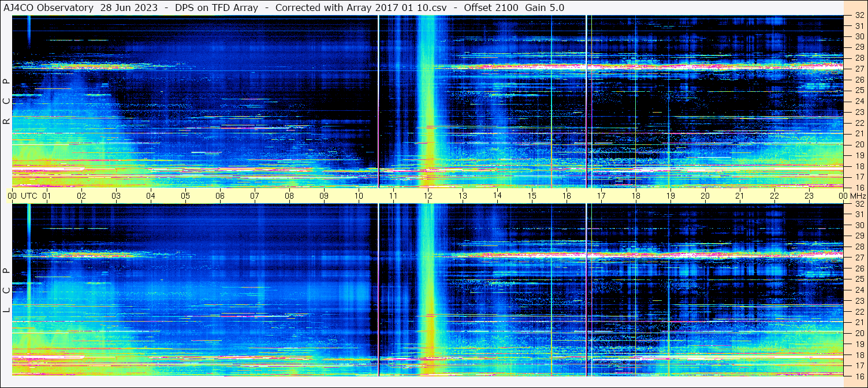Click "20" on the LCP frequency scale
The width and height of the screenshot is (868, 388).
(x=859, y=333)
